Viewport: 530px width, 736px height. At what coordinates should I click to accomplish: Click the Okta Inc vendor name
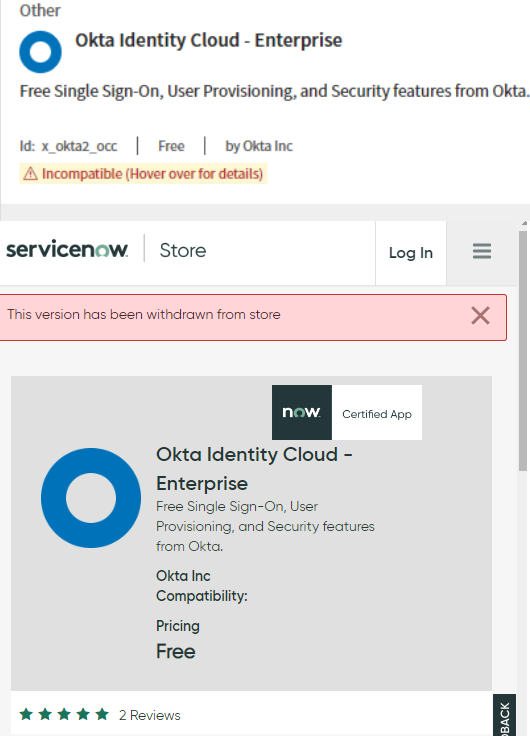(x=183, y=576)
